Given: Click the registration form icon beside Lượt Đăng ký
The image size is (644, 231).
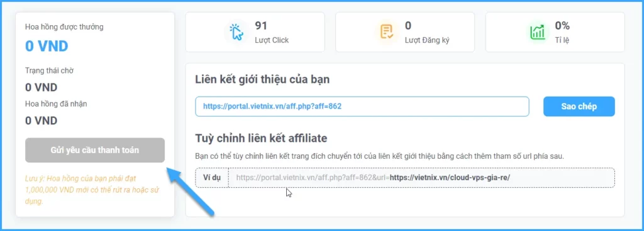Looking at the screenshot, I should point(387,32).
